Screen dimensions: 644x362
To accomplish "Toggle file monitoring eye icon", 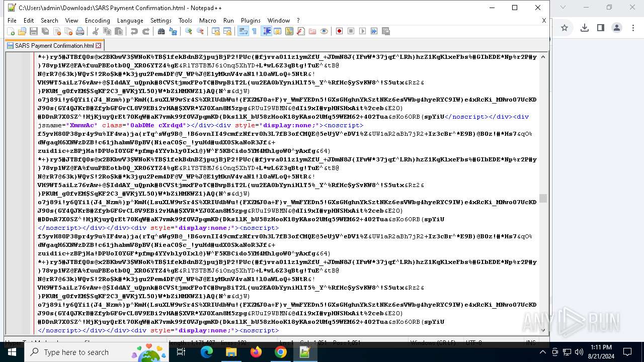I will click(324, 31).
